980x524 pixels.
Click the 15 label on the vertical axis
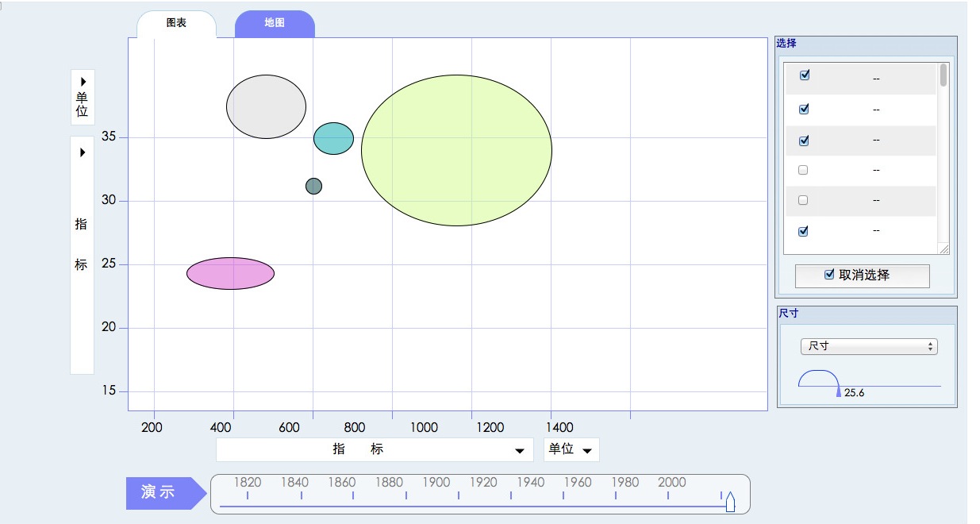click(x=109, y=391)
